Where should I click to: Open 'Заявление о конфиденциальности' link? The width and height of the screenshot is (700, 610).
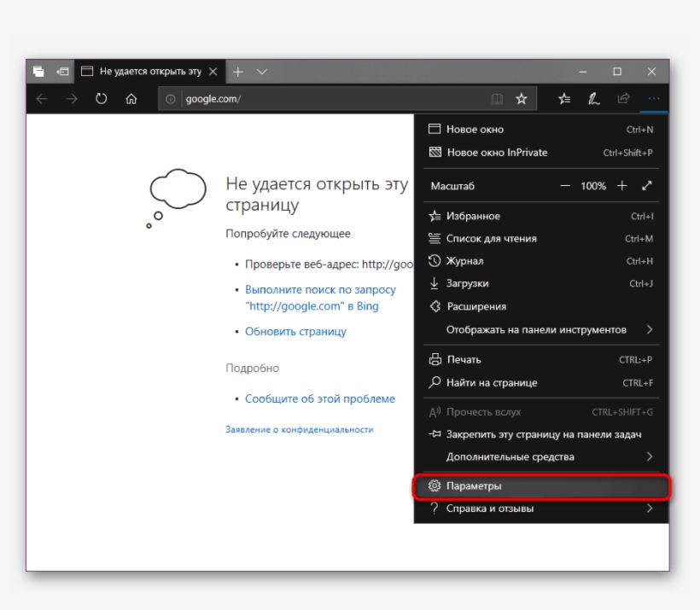coord(299,429)
